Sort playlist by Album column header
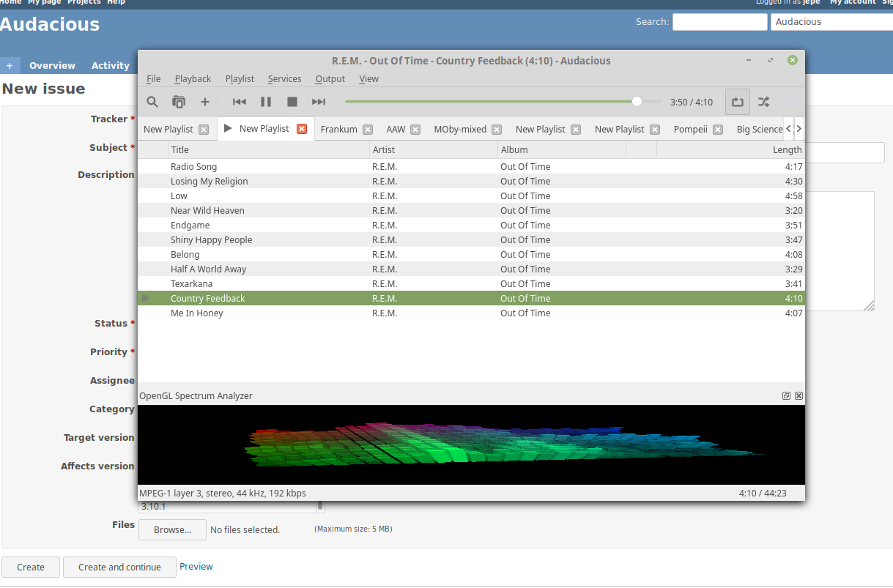This screenshot has height=588, width=893. pos(562,149)
